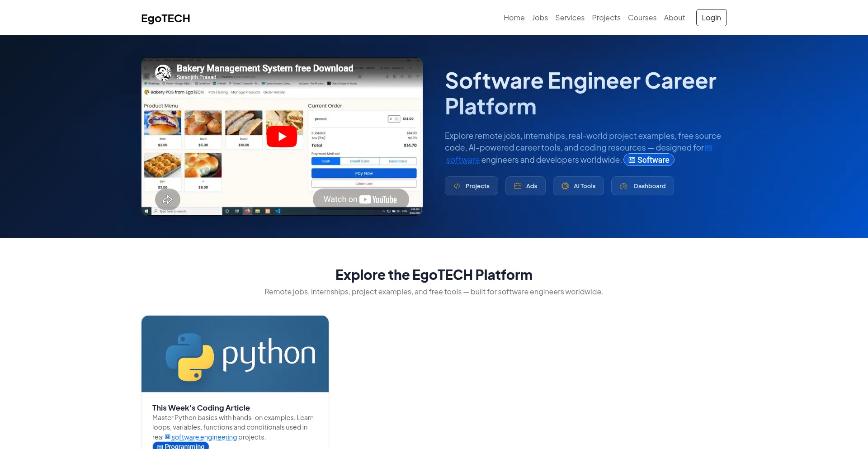Select the 'Programming' badge on the article card
This screenshot has width=868, height=449.
point(181,446)
